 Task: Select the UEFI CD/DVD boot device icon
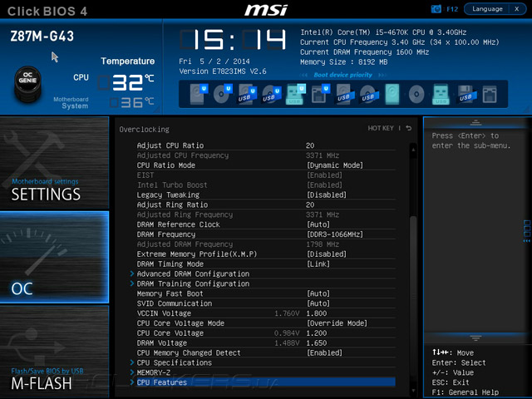[223, 94]
